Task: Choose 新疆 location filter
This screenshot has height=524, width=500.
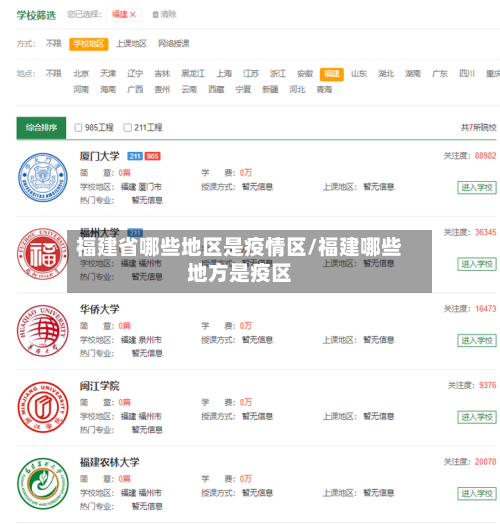Action: click(x=270, y=89)
